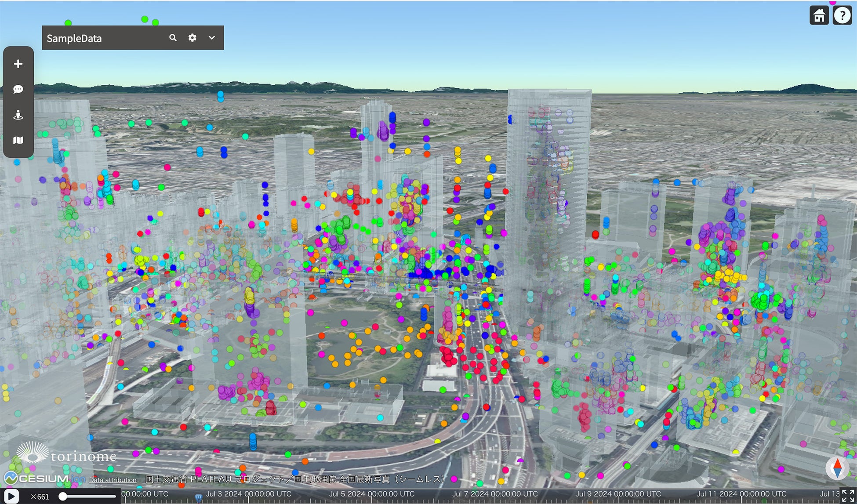The height and width of the screenshot is (504, 857).
Task: Click the Cesium ion logo
Action: (44, 479)
